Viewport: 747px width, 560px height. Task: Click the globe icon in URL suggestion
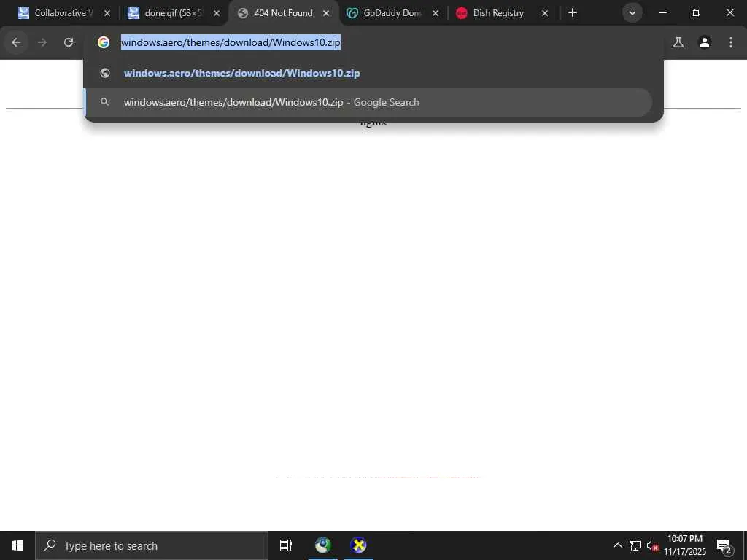[105, 73]
